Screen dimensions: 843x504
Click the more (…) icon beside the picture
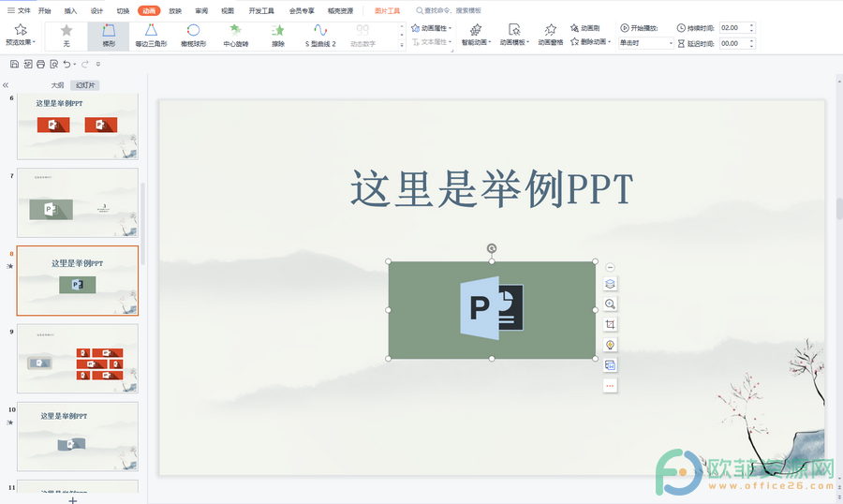[610, 386]
